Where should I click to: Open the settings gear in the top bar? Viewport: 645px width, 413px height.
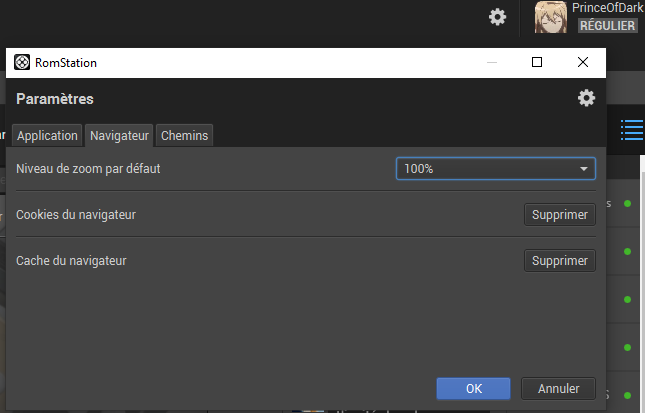tap(497, 17)
